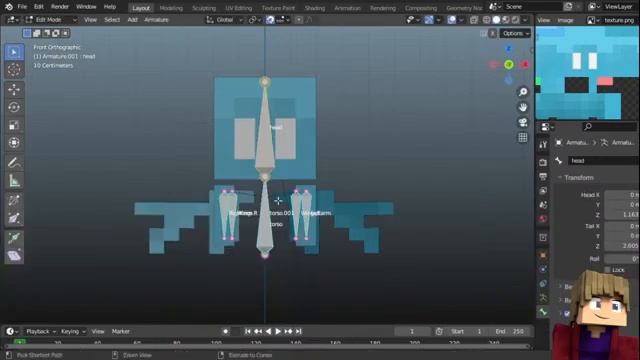Select the Select Box tool
Image resolution: width=640 pixels, height=360 pixels.
point(14,52)
